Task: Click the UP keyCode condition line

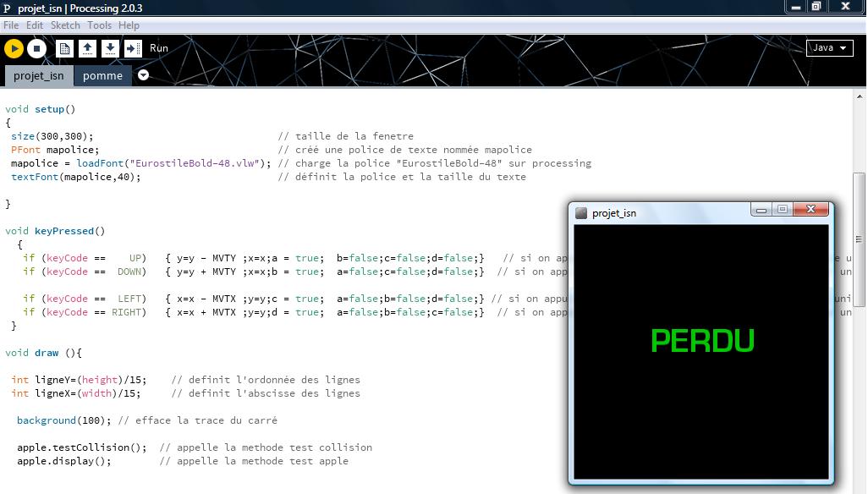Action: tap(254, 258)
